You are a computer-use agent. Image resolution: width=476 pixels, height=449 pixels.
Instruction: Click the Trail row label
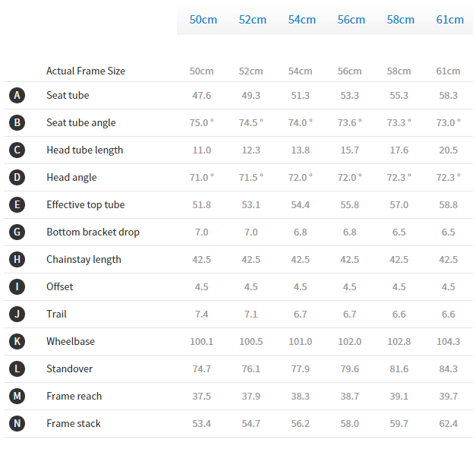coord(57,315)
